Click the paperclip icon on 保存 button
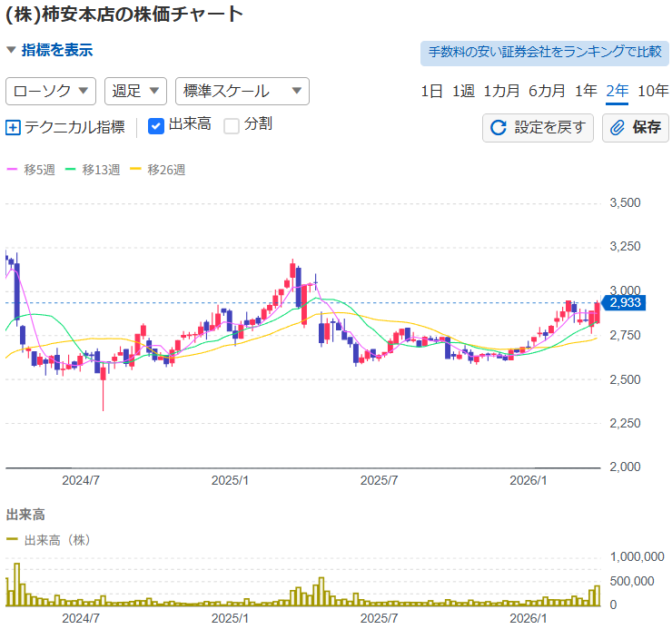Image resolution: width=672 pixels, height=629 pixels. (618, 128)
